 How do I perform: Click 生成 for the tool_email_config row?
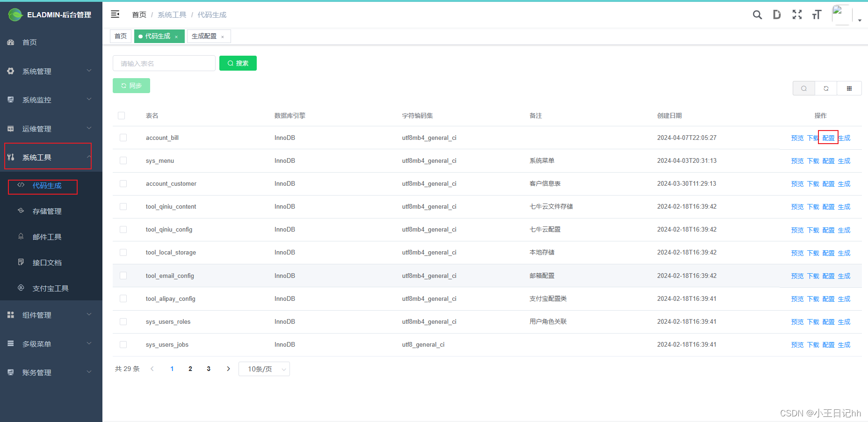click(844, 276)
